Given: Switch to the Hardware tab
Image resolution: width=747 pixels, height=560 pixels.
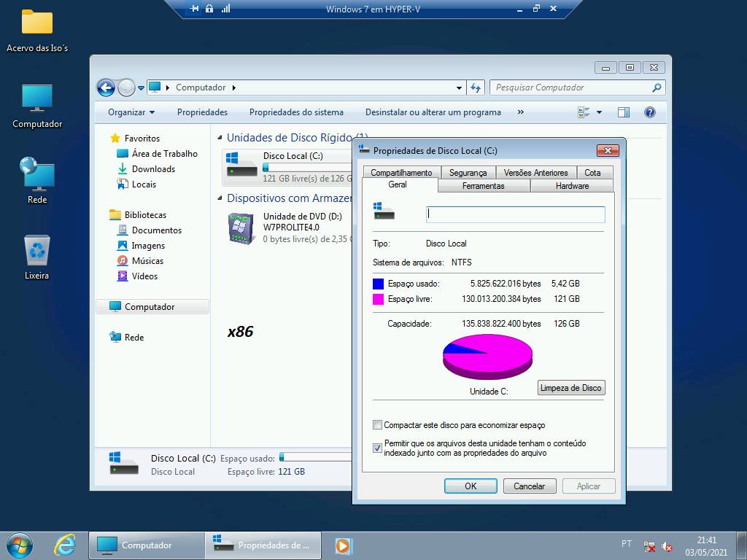Looking at the screenshot, I should point(572,186).
